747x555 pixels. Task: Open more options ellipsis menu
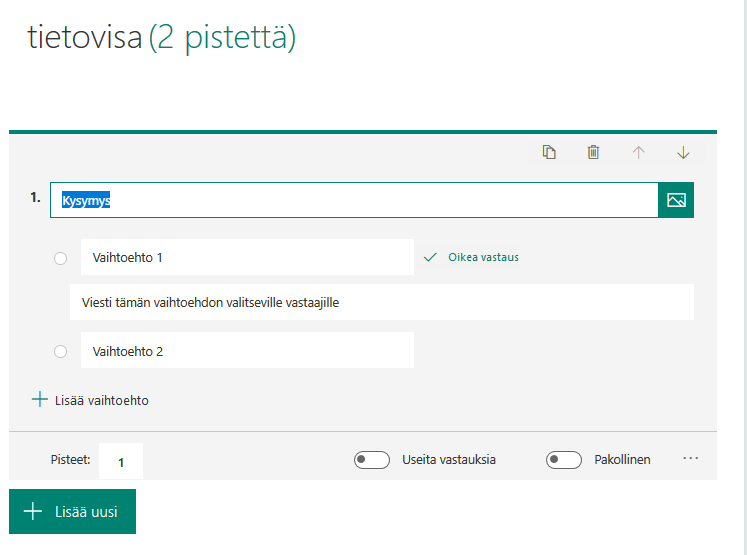pos(690,458)
